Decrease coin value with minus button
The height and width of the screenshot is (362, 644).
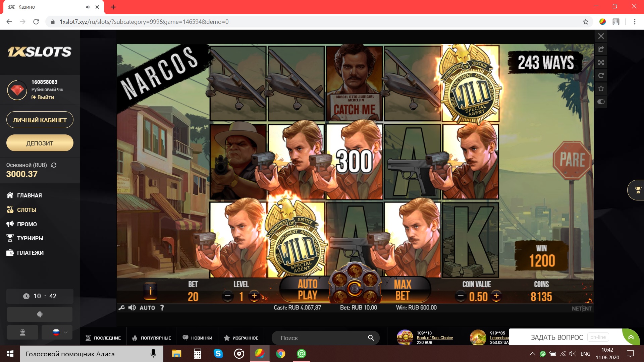coord(461,296)
